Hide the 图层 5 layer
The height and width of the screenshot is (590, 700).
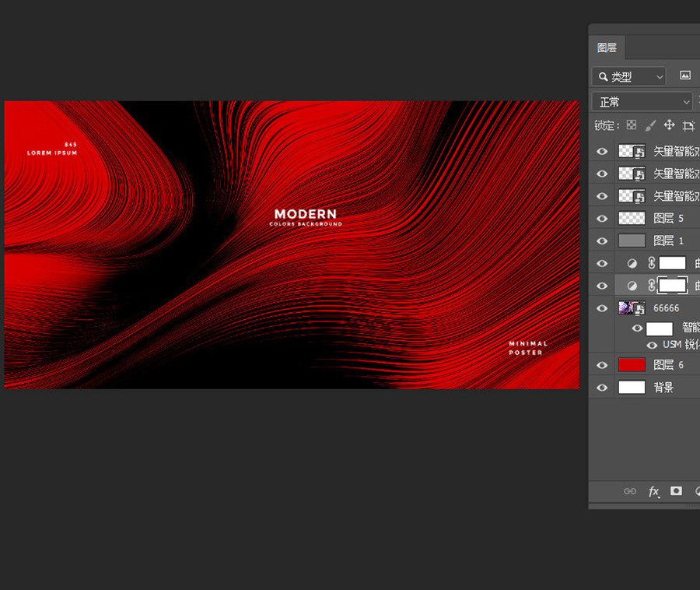(x=602, y=219)
